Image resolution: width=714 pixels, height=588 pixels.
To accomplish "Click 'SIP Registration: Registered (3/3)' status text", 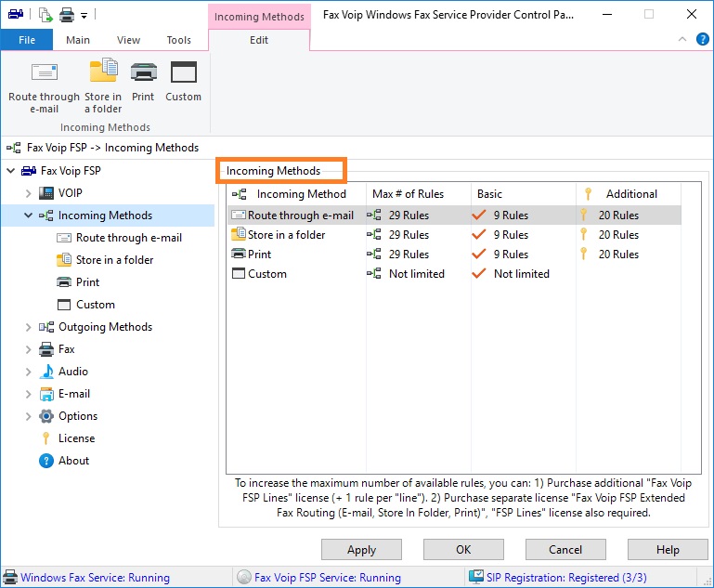I will tap(566, 578).
